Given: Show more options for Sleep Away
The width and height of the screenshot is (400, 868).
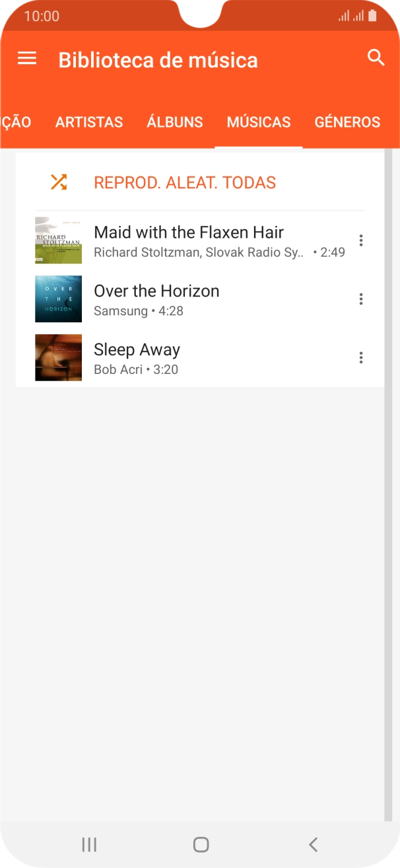Looking at the screenshot, I should pos(360,358).
